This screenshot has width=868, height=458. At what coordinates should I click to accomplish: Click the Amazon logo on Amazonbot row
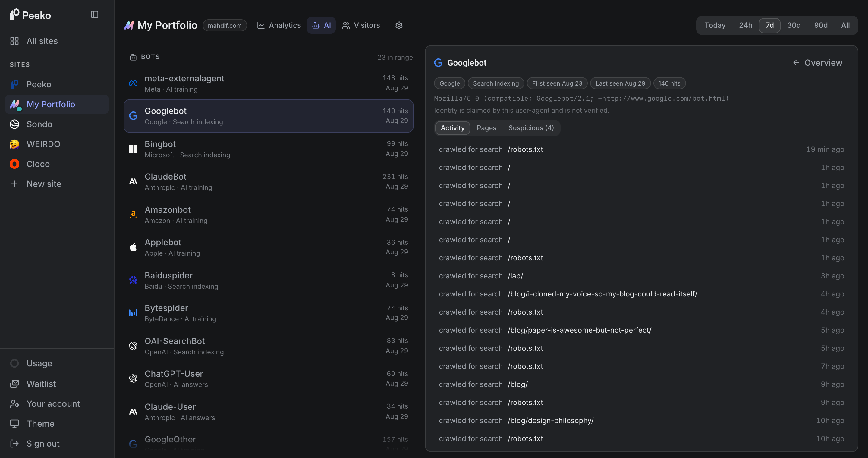tap(133, 215)
